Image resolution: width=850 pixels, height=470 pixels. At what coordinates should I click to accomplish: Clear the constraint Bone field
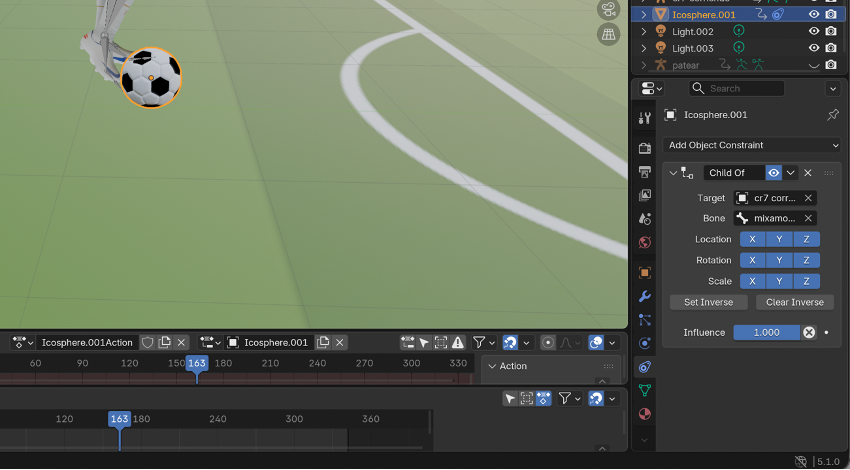click(808, 218)
